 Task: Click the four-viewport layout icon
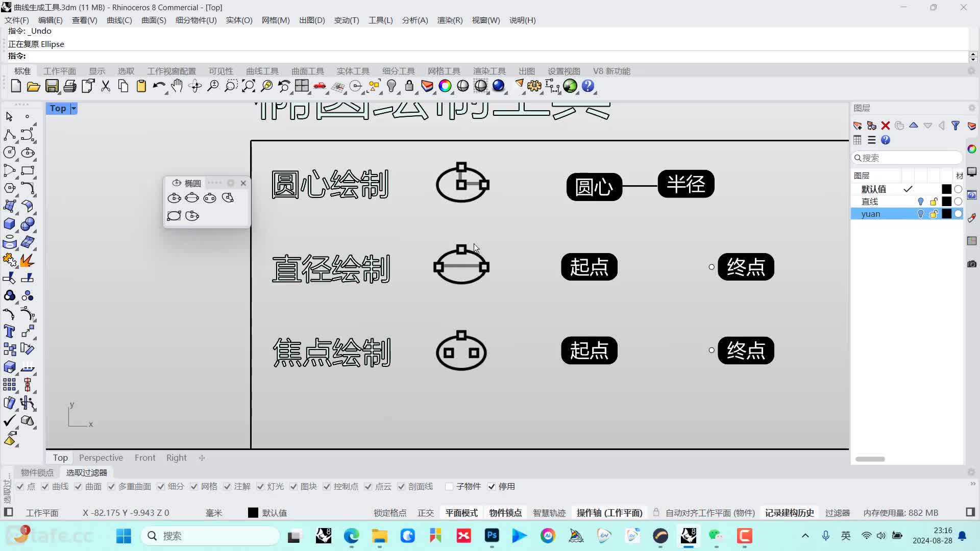(302, 86)
